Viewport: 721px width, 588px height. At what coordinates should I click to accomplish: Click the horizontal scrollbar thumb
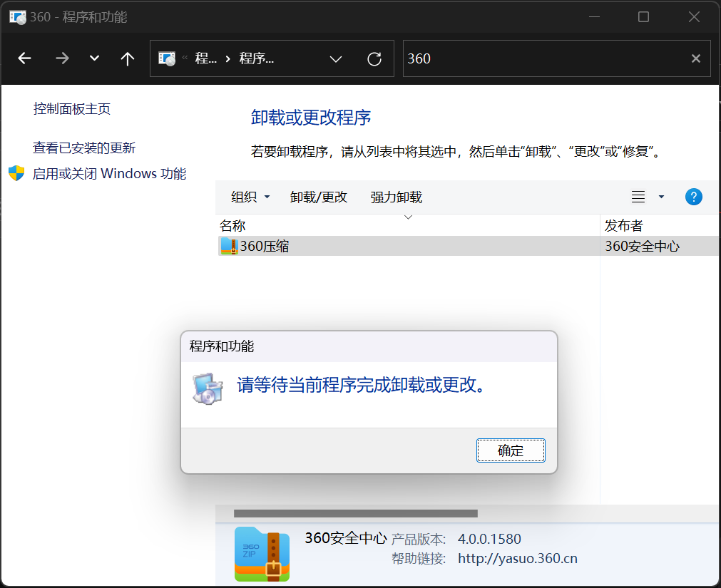[355, 513]
